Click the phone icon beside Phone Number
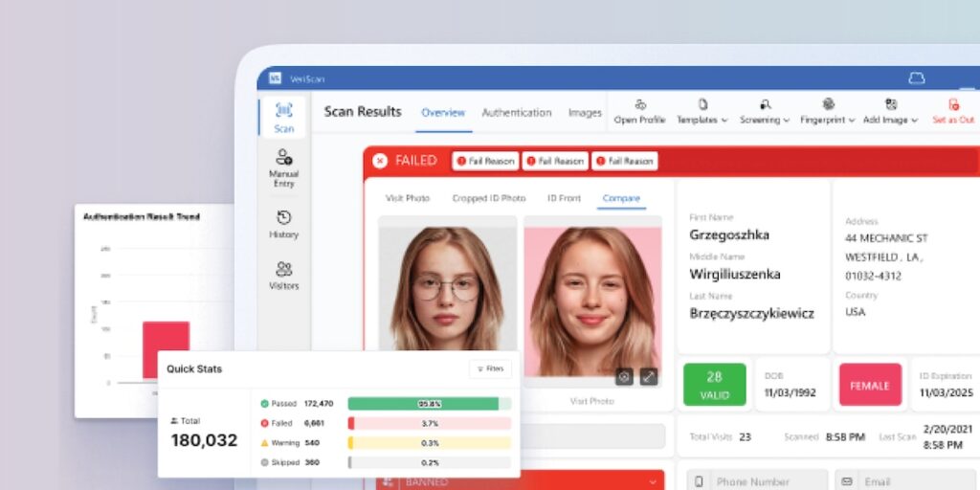 pyautogui.click(x=700, y=482)
